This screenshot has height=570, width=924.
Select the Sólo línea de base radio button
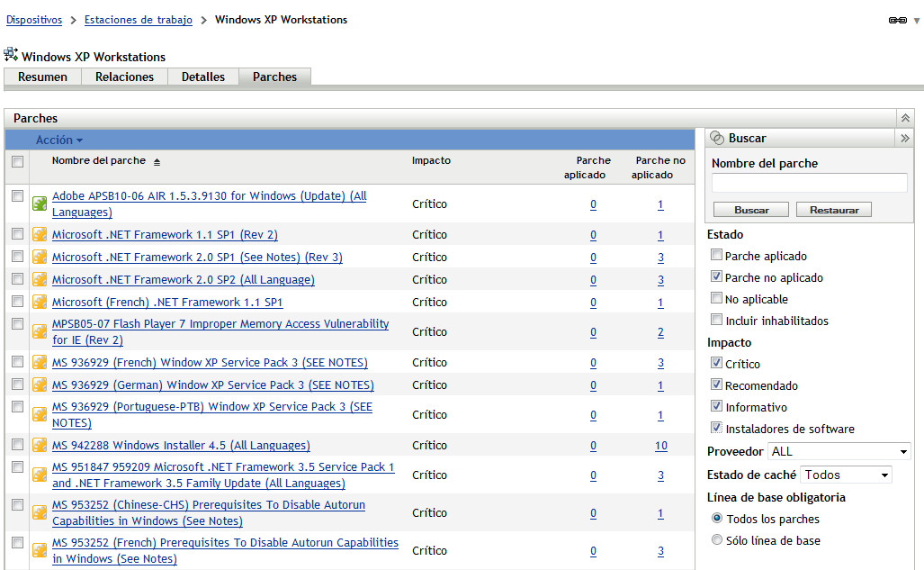(x=717, y=539)
